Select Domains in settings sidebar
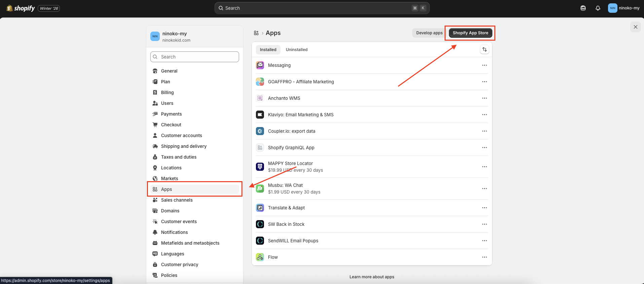The image size is (644, 284). click(x=195, y=211)
